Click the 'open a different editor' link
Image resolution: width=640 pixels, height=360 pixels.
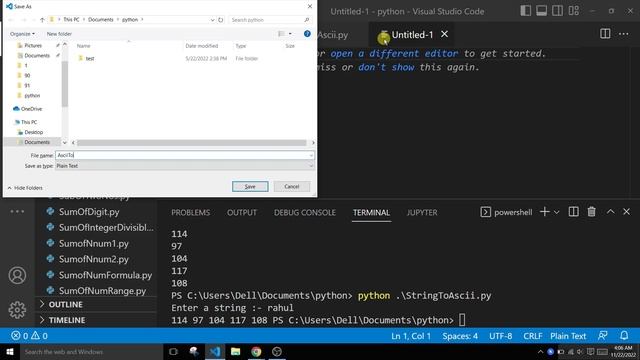[x=394, y=53]
